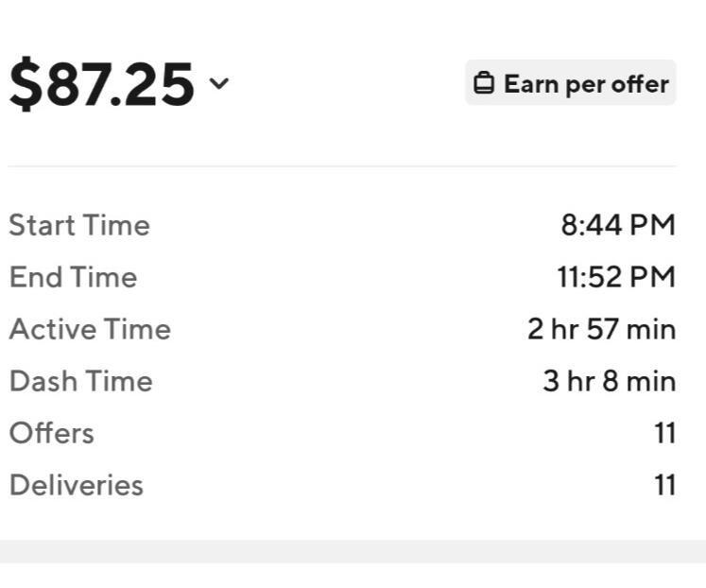The image size is (706, 588).
Task: Click the Offers label
Action: 52,433
